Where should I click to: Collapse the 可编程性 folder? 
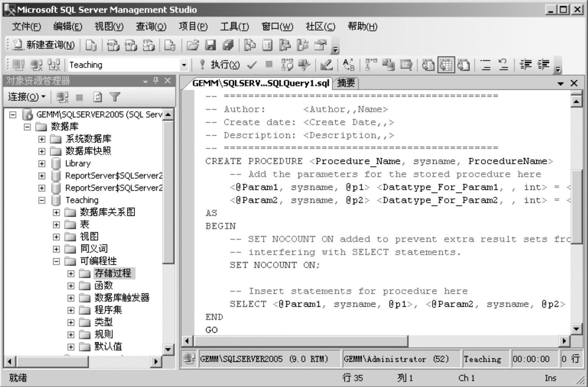pyautogui.click(x=56, y=261)
